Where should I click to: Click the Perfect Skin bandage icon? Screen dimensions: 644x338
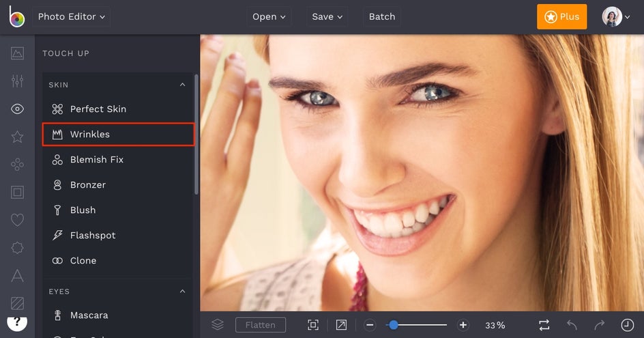[57, 109]
